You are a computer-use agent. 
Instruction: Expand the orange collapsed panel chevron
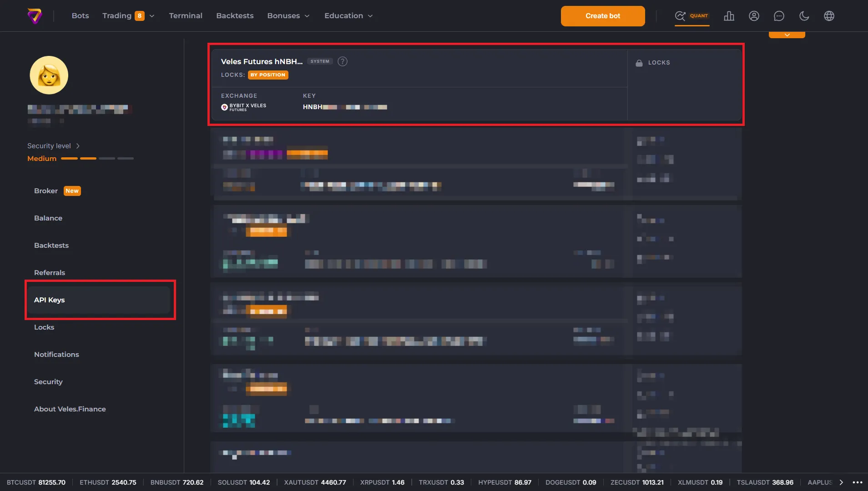pos(787,35)
